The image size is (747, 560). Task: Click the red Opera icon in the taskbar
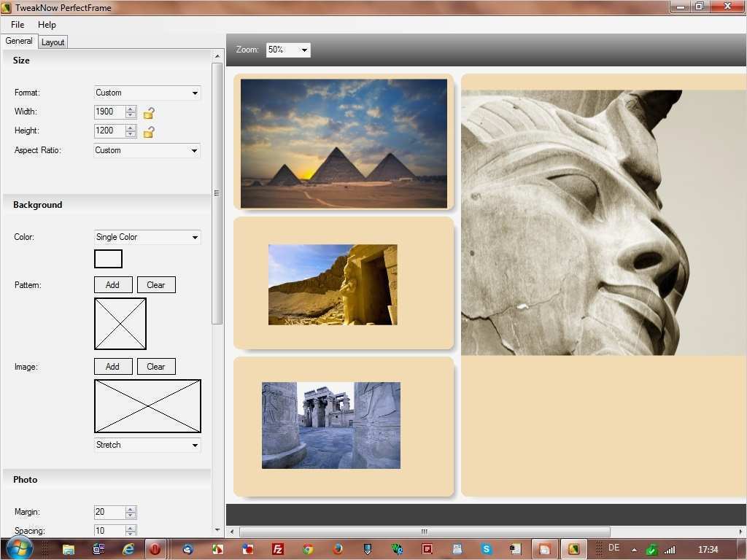tap(155, 550)
